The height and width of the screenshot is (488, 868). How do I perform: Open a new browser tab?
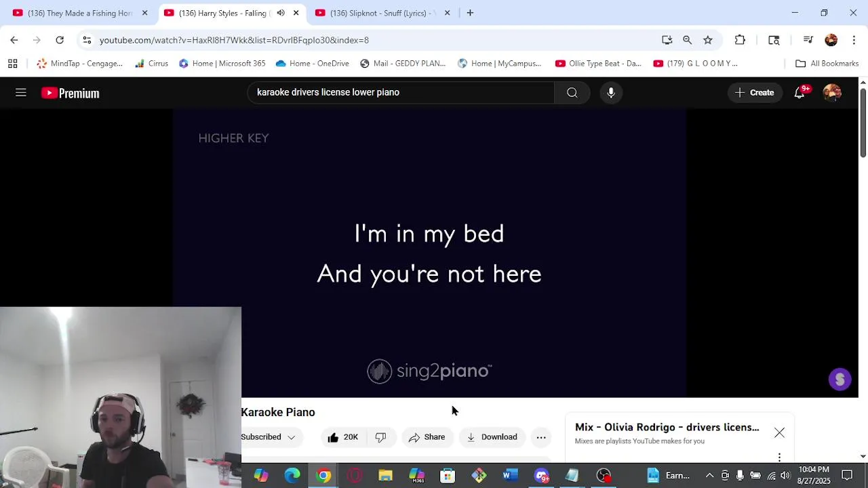click(470, 13)
